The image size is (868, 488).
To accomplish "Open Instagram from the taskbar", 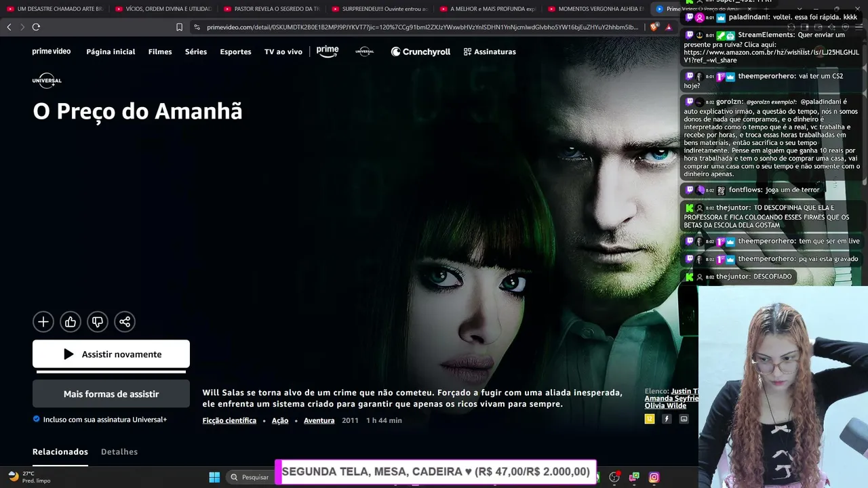I will click(654, 477).
